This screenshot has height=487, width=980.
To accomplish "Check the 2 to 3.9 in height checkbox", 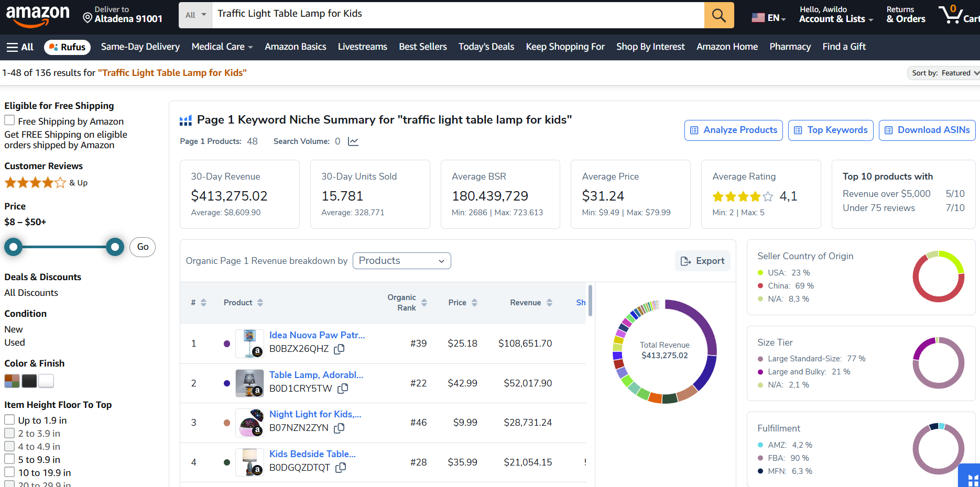I will coord(9,433).
